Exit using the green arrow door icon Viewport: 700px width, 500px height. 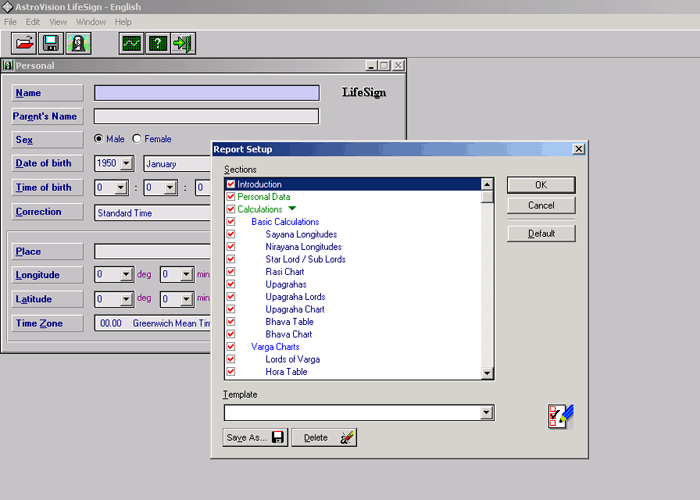point(183,44)
